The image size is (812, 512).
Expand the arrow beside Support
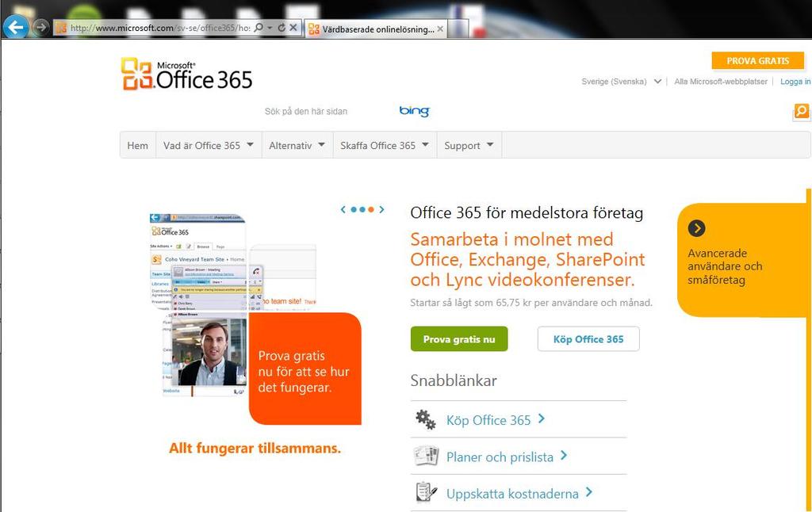(490, 145)
